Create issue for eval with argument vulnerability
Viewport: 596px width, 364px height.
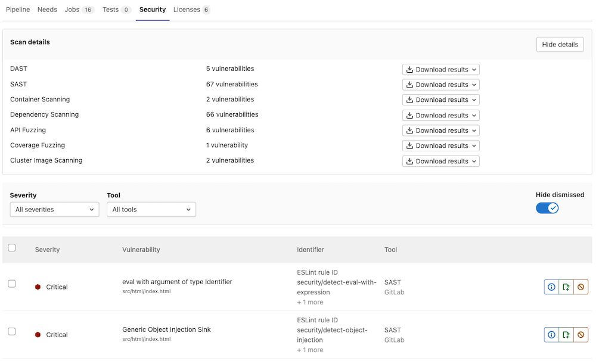point(566,287)
